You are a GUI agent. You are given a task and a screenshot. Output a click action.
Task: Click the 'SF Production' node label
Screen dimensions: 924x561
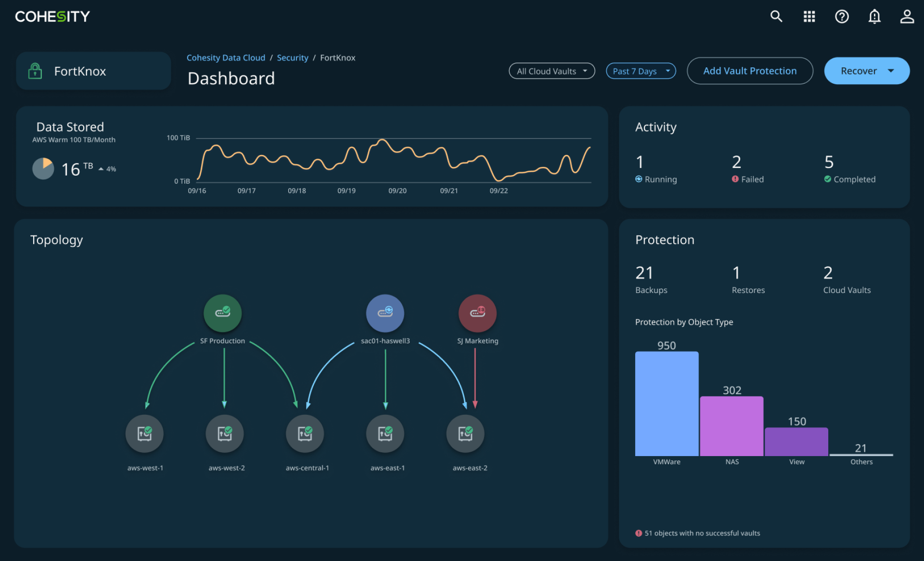point(222,341)
